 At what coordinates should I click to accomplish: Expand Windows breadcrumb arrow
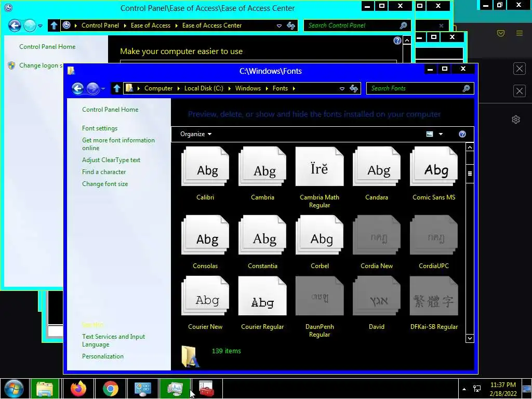tap(267, 88)
